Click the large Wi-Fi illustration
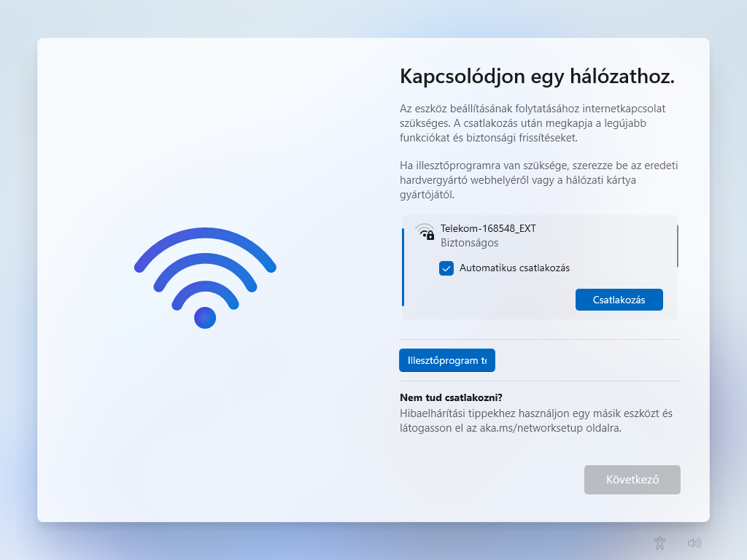Image resolution: width=747 pixels, height=560 pixels. pos(205,278)
